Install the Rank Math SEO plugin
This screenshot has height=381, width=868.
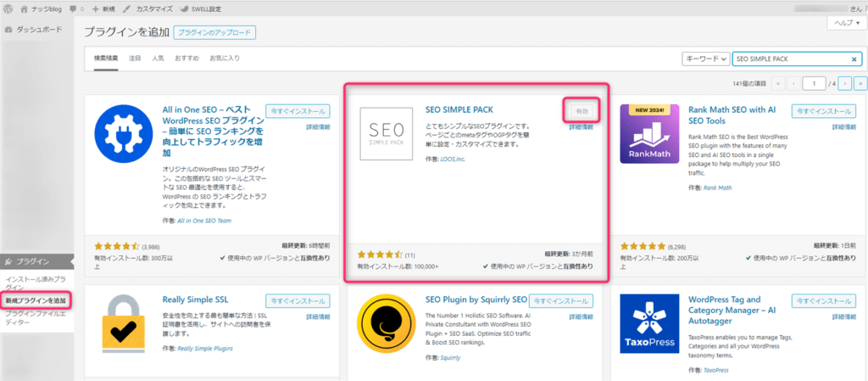click(x=824, y=111)
